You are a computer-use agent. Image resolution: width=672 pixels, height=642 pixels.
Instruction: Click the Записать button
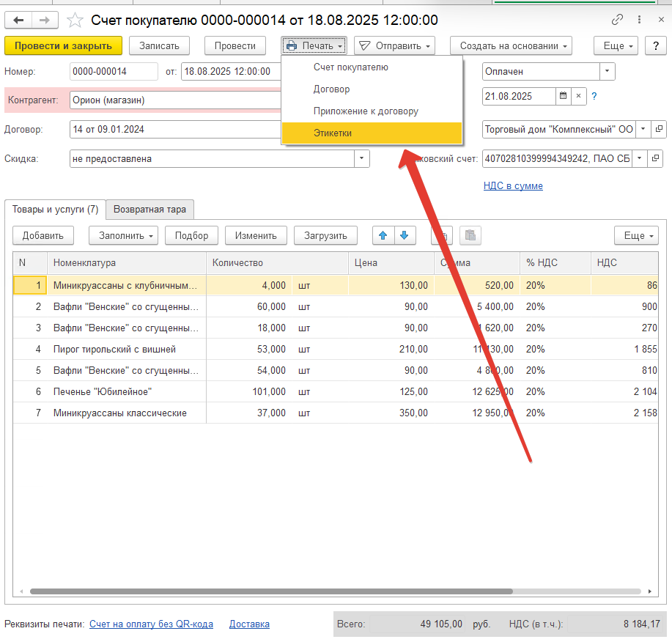pyautogui.click(x=159, y=46)
